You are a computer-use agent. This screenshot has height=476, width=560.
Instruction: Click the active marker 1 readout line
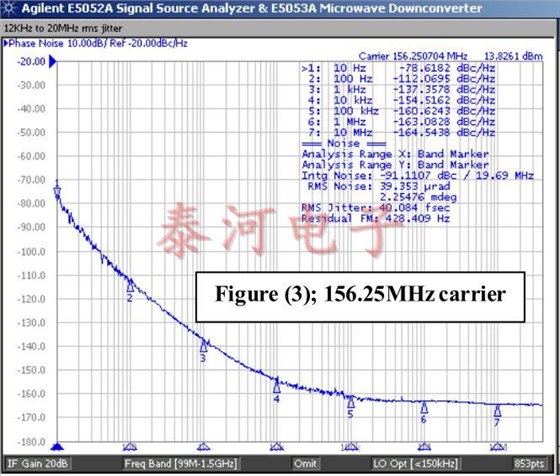click(398, 68)
